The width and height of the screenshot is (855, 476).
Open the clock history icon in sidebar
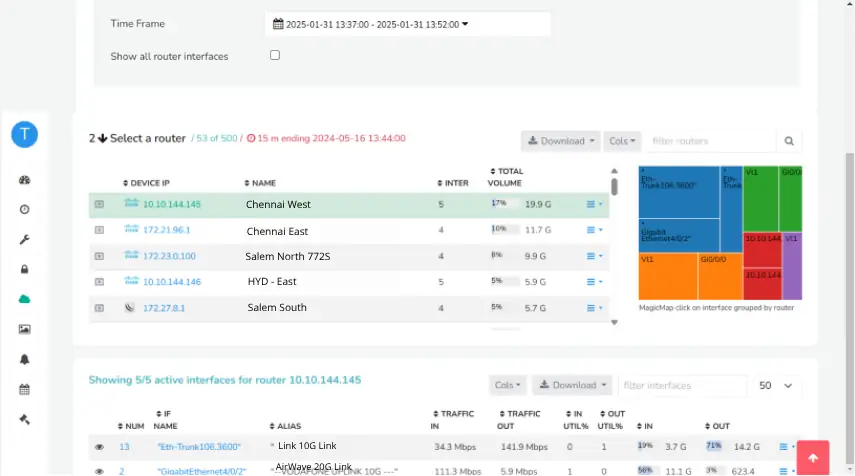[25, 209]
